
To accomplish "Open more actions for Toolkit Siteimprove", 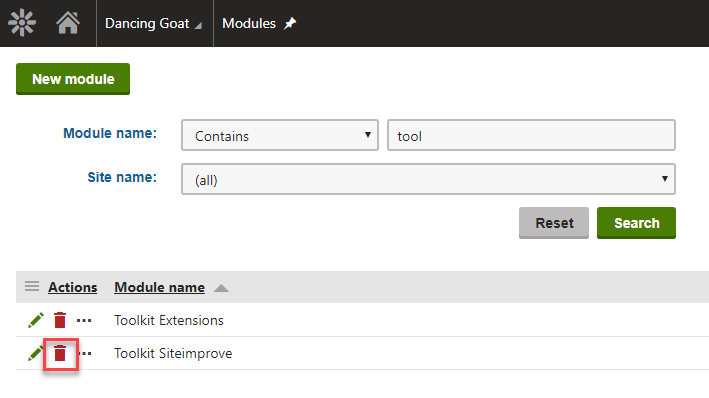I will pyautogui.click(x=86, y=354).
